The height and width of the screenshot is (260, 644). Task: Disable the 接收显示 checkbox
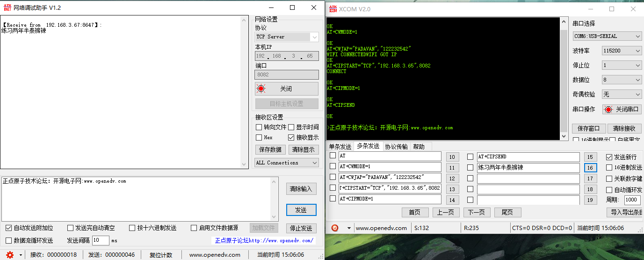[291, 138]
